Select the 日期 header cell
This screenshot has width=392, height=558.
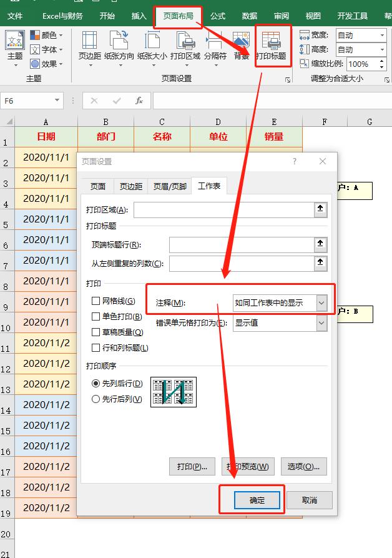pos(46,137)
